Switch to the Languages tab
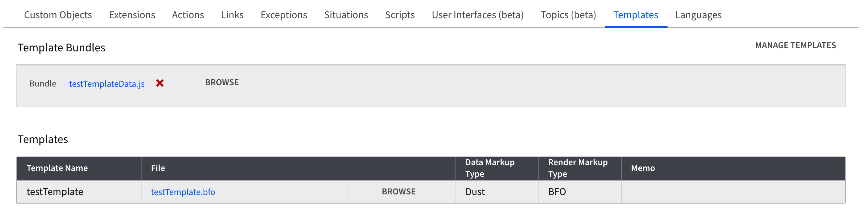 [x=698, y=15]
